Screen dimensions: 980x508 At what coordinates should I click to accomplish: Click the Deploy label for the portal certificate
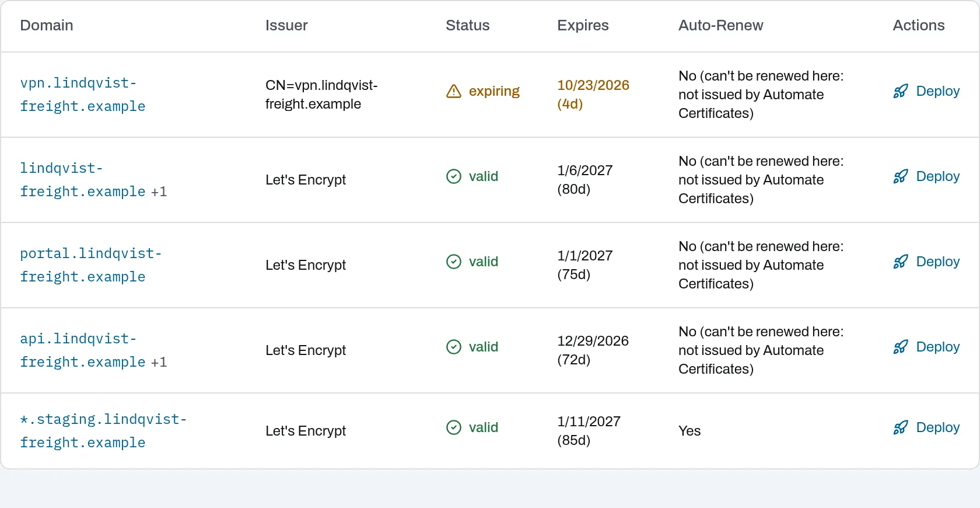coord(937,262)
